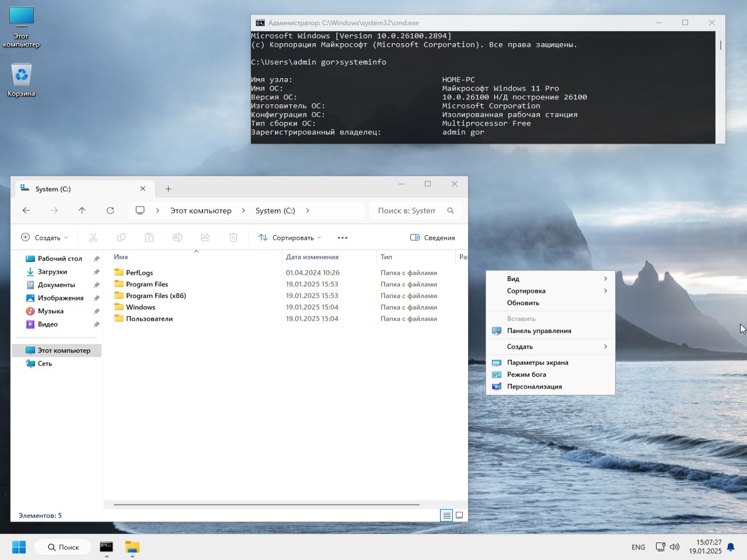
Task: Click the Rename icon in Explorer toolbar
Action: [x=177, y=237]
